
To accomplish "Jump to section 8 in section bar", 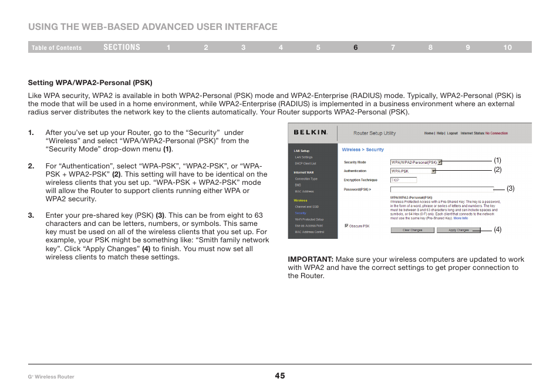I will (x=430, y=48).
